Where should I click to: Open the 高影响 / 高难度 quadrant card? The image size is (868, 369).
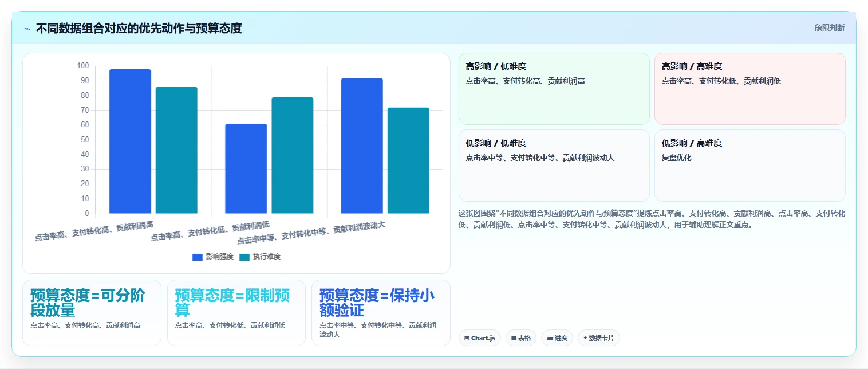pyautogui.click(x=750, y=89)
